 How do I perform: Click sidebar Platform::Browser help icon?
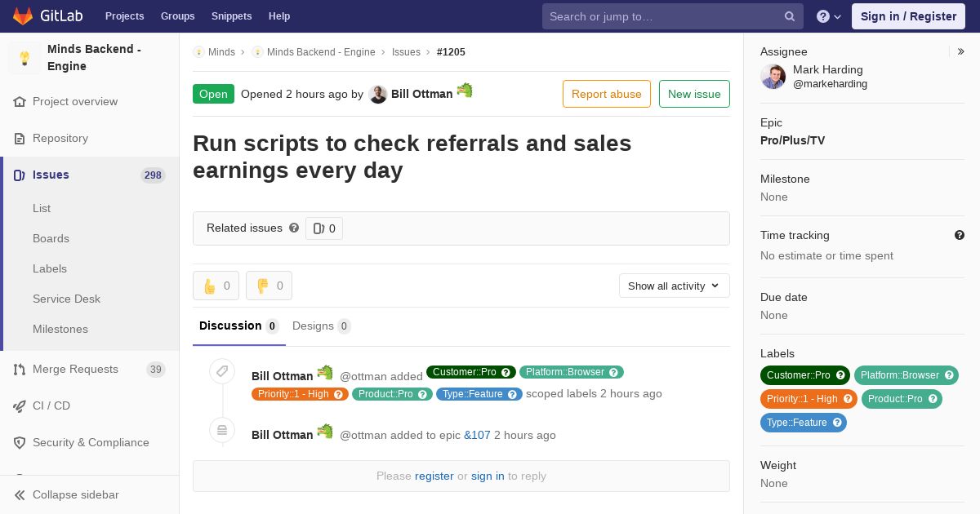pyautogui.click(x=950, y=376)
